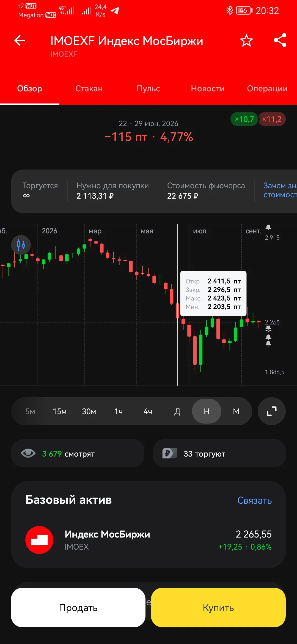Select the 15м timeframe
This screenshot has height=644, width=297.
60,411
